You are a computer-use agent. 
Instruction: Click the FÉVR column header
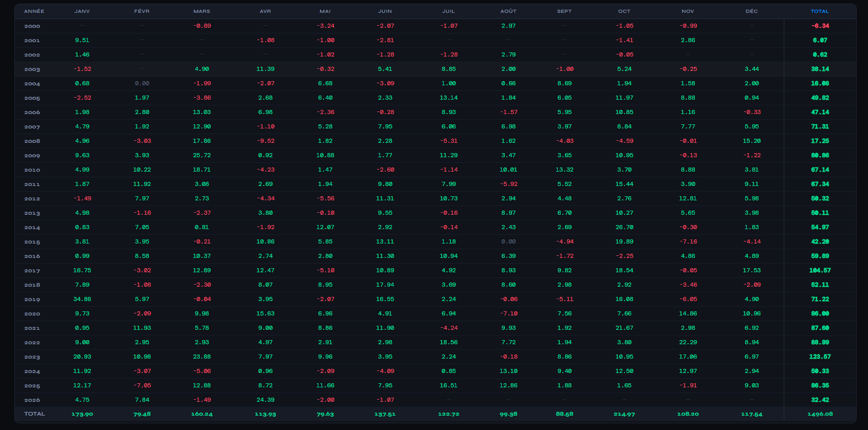[x=142, y=11]
